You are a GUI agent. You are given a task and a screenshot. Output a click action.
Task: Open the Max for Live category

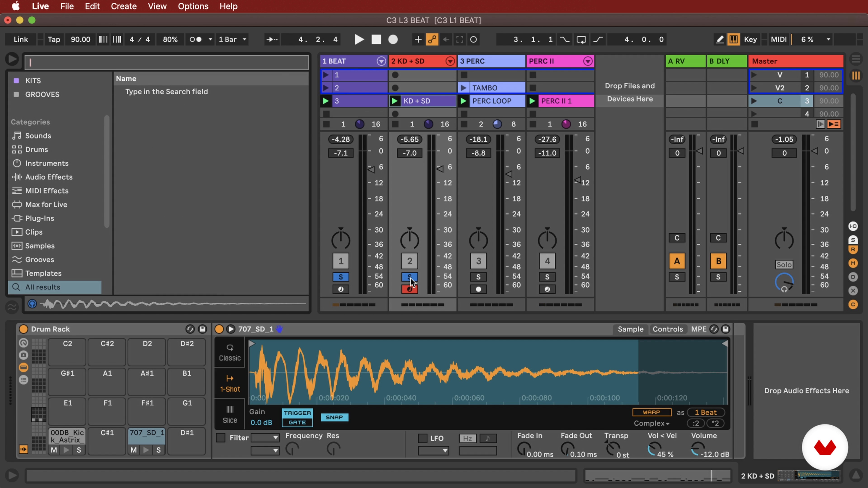coord(46,204)
